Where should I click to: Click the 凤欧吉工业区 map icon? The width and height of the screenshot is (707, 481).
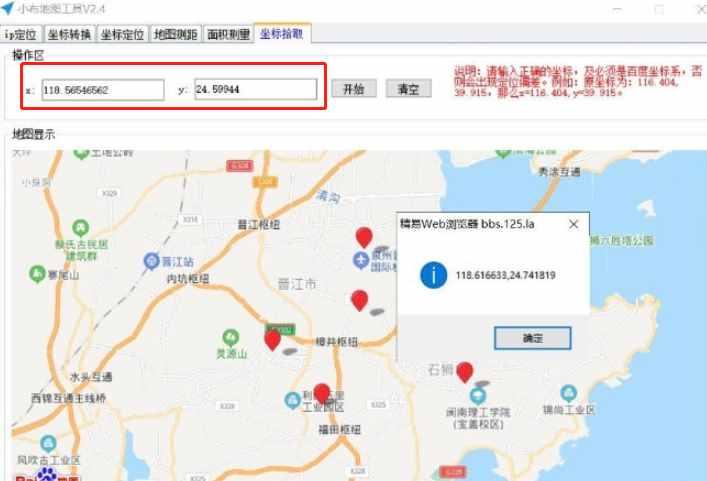coord(48,444)
